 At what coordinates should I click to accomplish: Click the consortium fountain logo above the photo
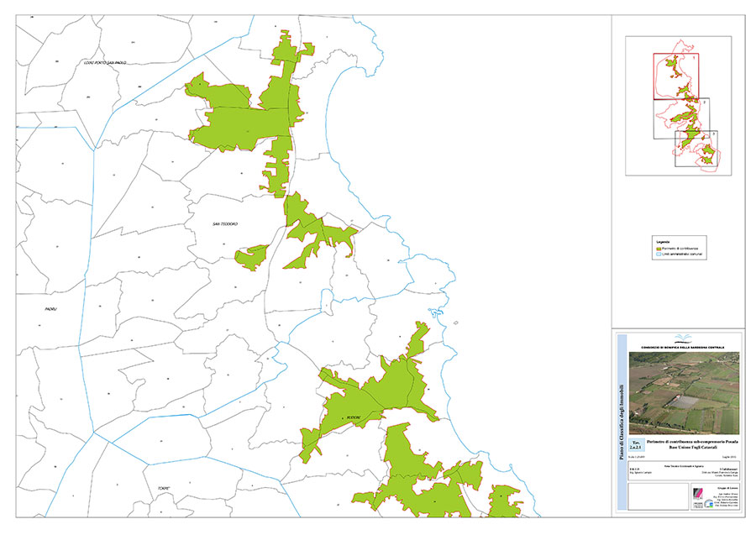coord(682,338)
